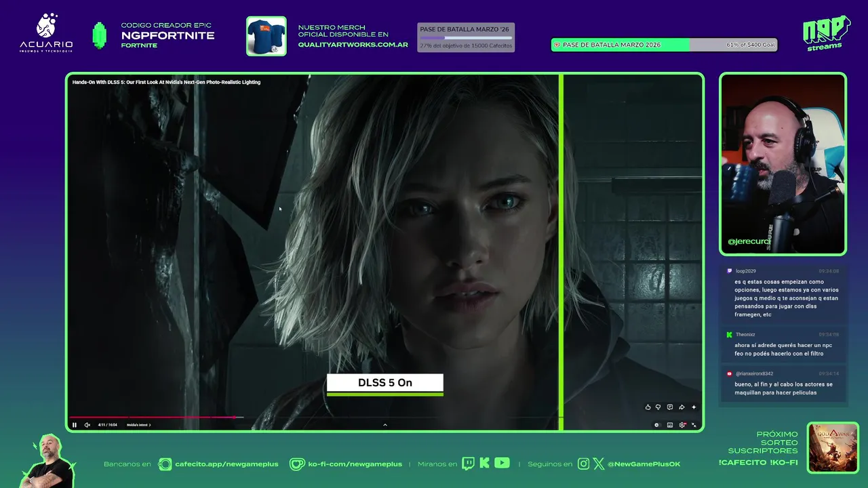868x488 pixels.
Task: Turn on subtitles with the captions icon
Action: (x=670, y=425)
